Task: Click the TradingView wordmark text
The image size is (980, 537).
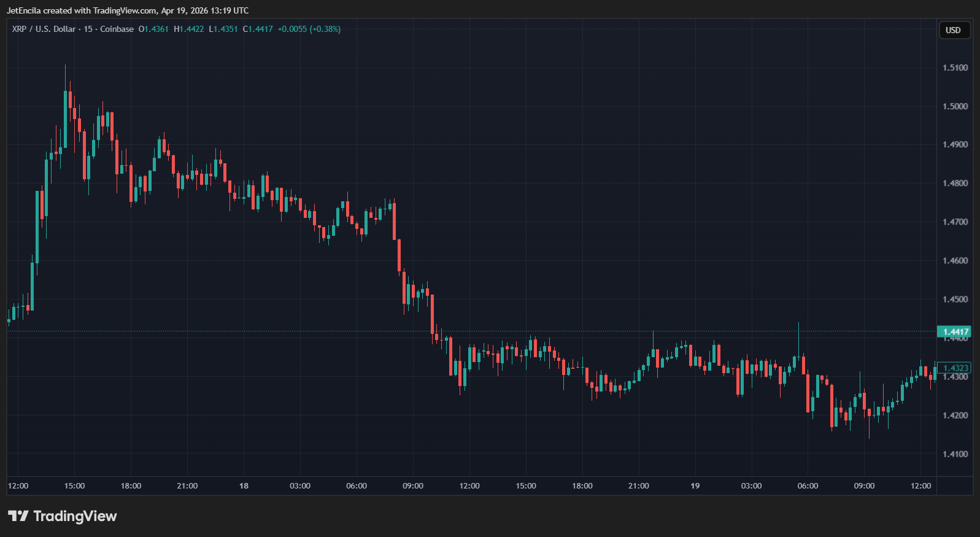Action: coord(75,516)
